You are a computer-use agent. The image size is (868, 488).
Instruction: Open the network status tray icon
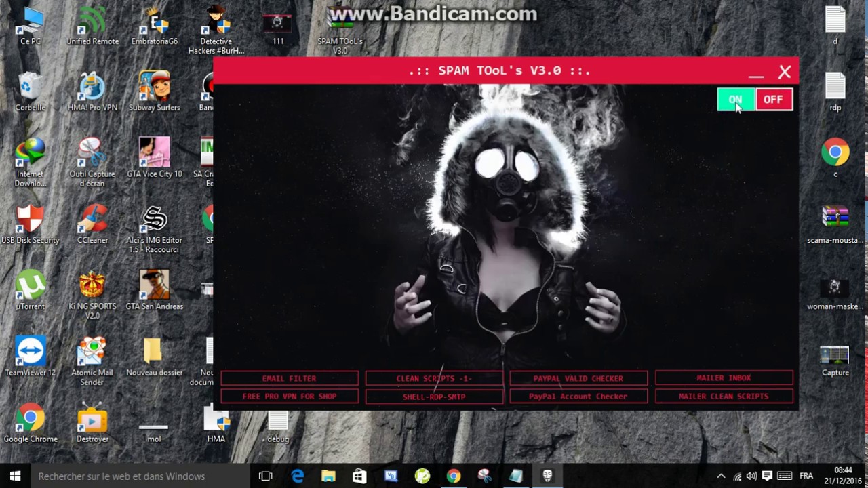[x=737, y=476]
